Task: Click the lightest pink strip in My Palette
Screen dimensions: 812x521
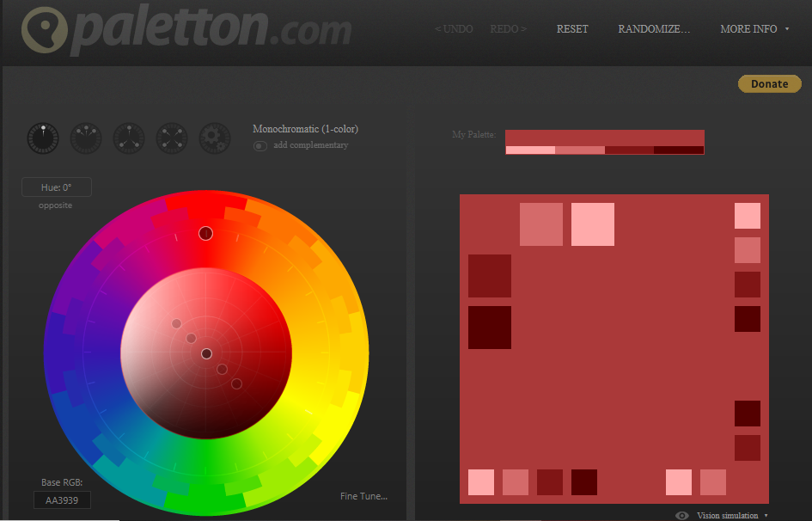Action: coord(529,150)
